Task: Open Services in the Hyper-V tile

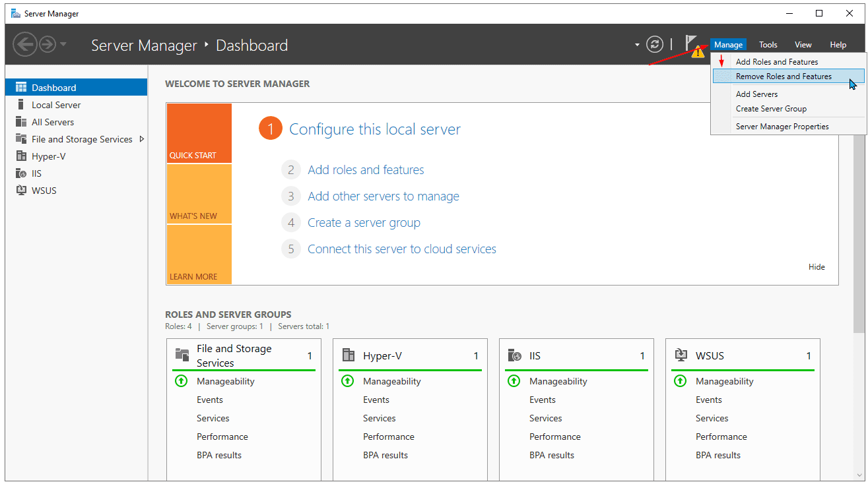Action: 380,418
